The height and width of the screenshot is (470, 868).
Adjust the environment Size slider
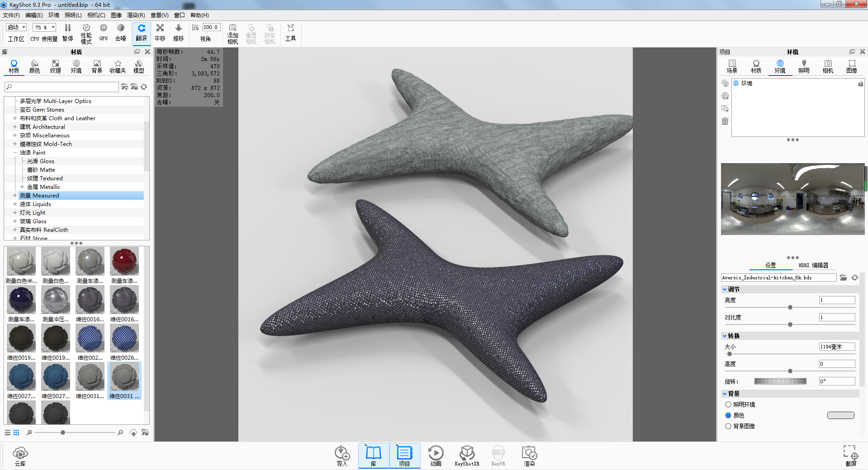click(730, 354)
